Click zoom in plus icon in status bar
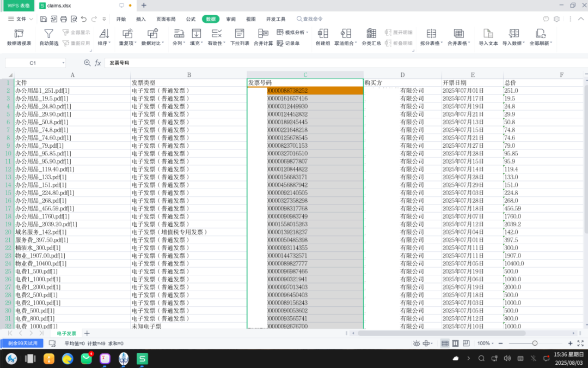This screenshot has height=368, width=588. (x=571, y=343)
